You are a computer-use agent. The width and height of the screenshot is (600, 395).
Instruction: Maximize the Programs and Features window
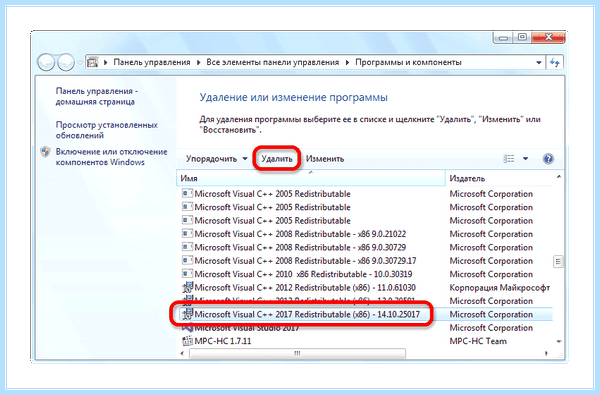[x=522, y=37]
